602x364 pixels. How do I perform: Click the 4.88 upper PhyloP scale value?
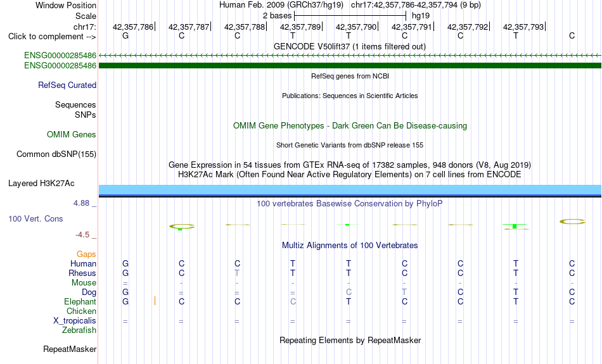[81, 203]
